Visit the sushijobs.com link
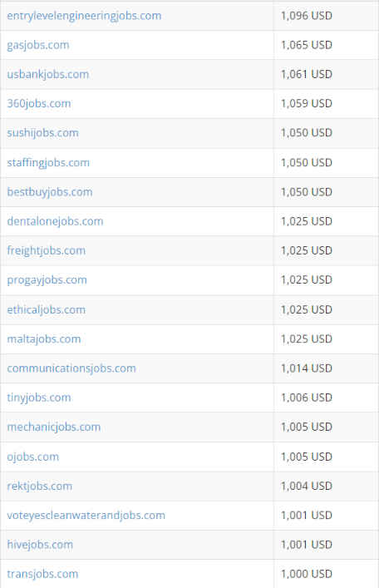Viewport: 379px width, 588px height. tap(42, 133)
